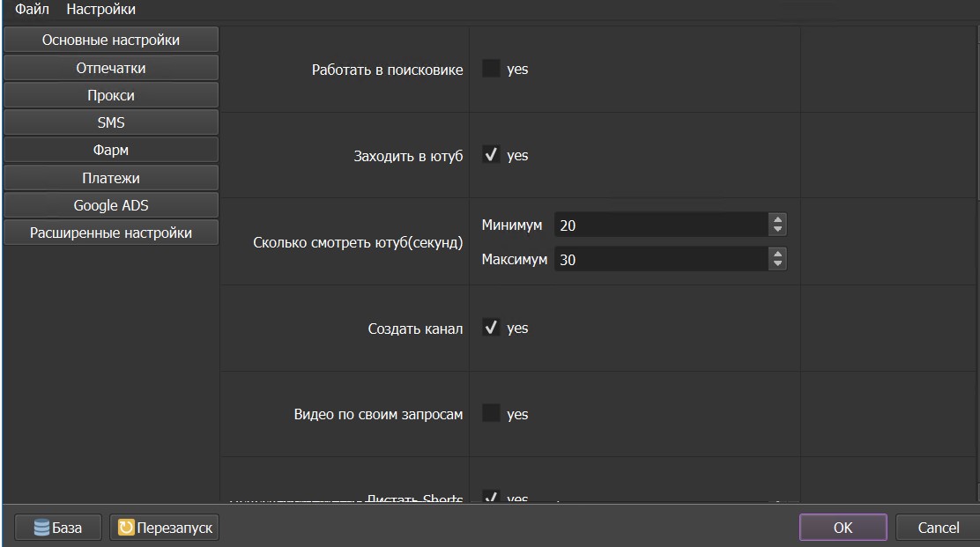Screen dimensions: 980x547
Task: Uncheck the Заходить в ютуб checkbox
Action: click(x=491, y=155)
